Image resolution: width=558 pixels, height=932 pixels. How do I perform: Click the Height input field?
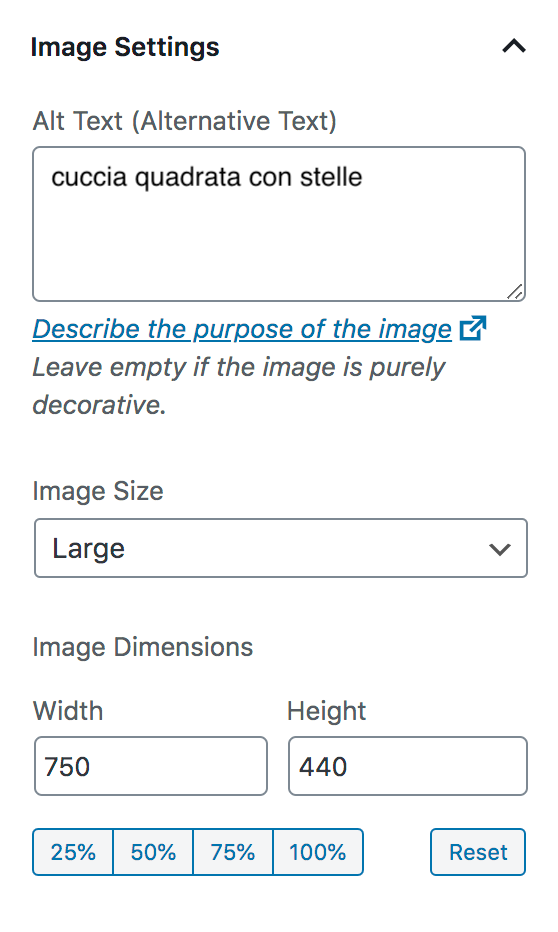[x=408, y=766]
